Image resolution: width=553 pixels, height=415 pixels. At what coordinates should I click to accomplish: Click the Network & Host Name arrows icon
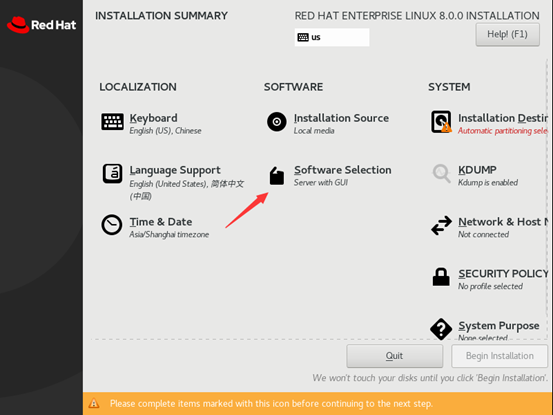tap(441, 225)
